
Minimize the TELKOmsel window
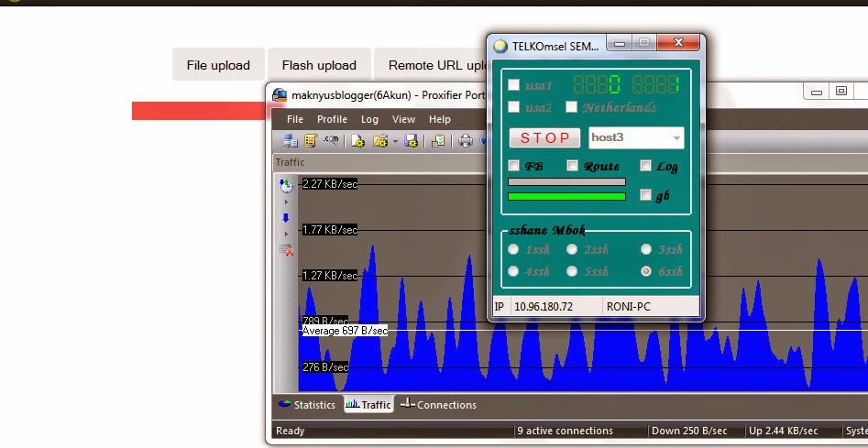(x=620, y=43)
